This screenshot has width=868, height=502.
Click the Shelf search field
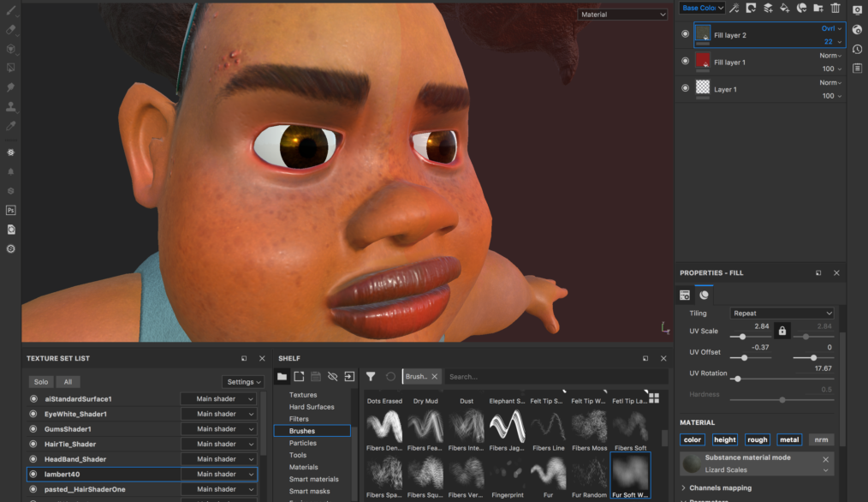coord(556,377)
